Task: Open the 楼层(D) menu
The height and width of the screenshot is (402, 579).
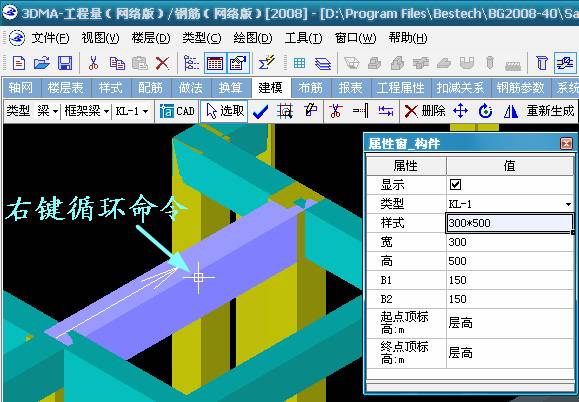Action: 151,38
